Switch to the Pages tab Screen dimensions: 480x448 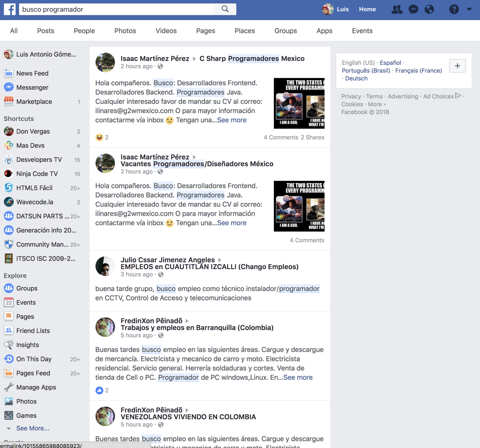[x=206, y=31]
